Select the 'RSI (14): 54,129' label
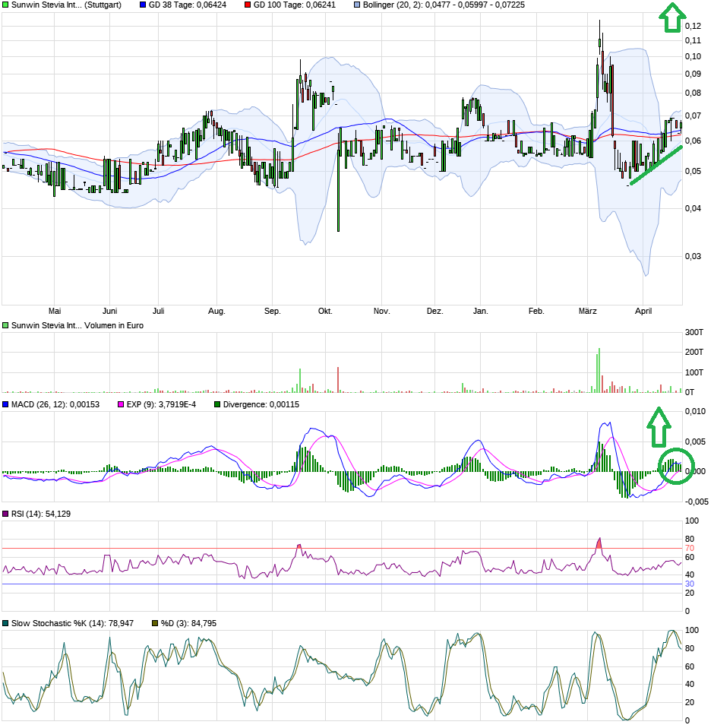The width and height of the screenshot is (714, 728). pyautogui.click(x=41, y=514)
